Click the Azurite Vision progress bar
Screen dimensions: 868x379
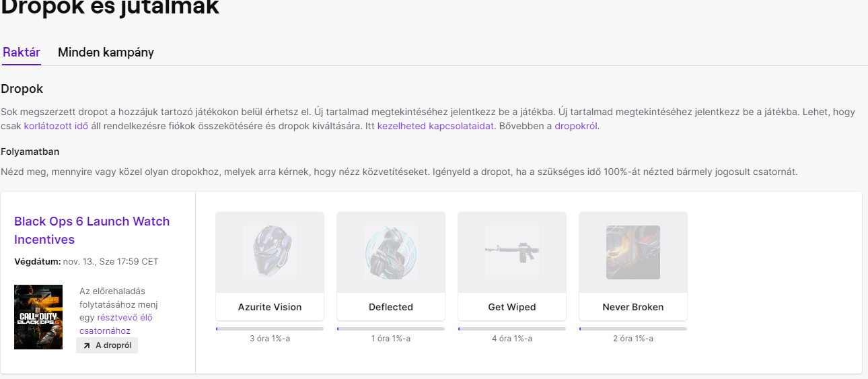click(x=270, y=329)
